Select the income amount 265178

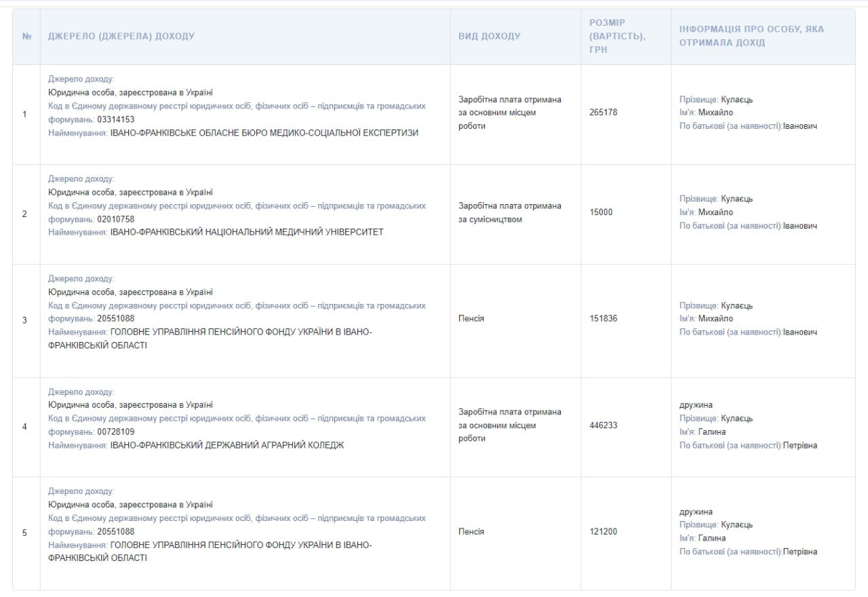click(x=604, y=113)
